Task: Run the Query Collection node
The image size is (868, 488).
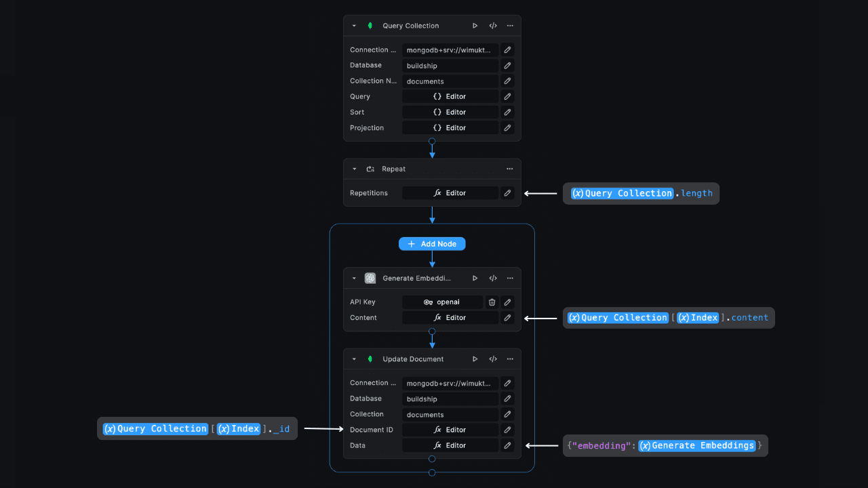Action: [x=475, y=25]
